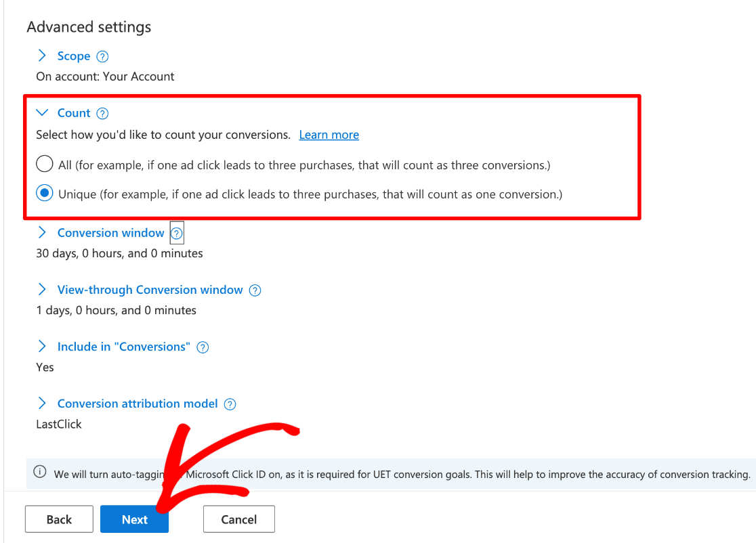Collapse the Count section
This screenshot has width=756, height=543.
[42, 113]
